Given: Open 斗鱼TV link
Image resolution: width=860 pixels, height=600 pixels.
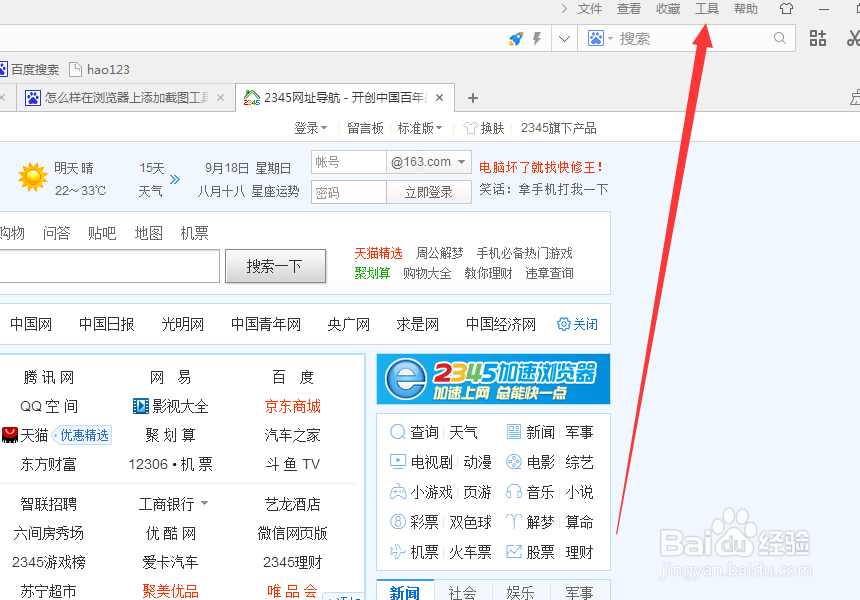Looking at the screenshot, I should click(x=292, y=465).
